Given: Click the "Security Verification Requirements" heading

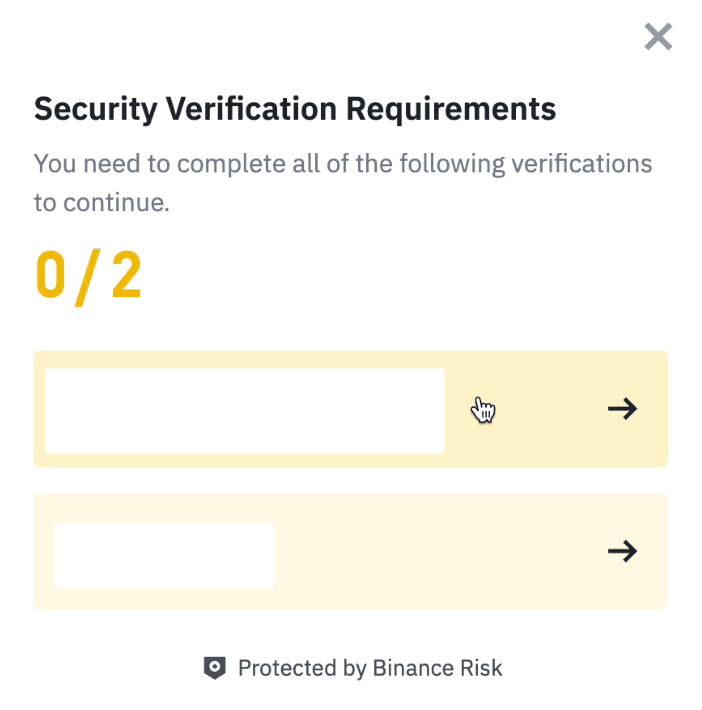Looking at the screenshot, I should (295, 108).
